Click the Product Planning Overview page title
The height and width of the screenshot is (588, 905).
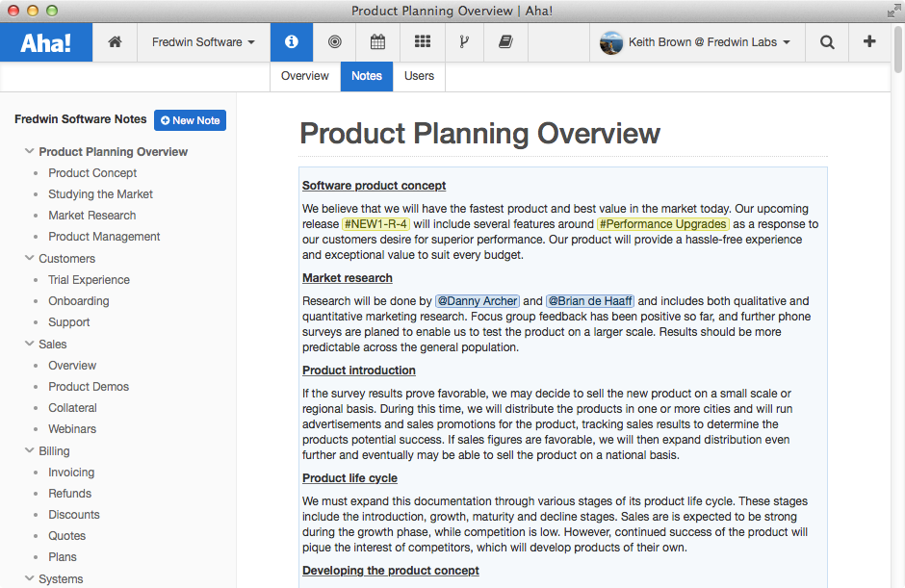pyautogui.click(x=479, y=134)
